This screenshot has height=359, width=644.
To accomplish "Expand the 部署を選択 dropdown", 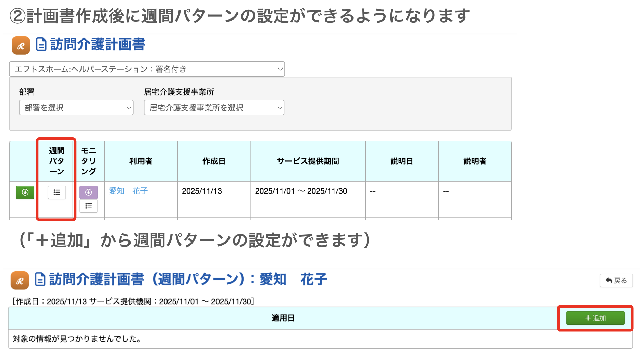I will pos(76,107).
